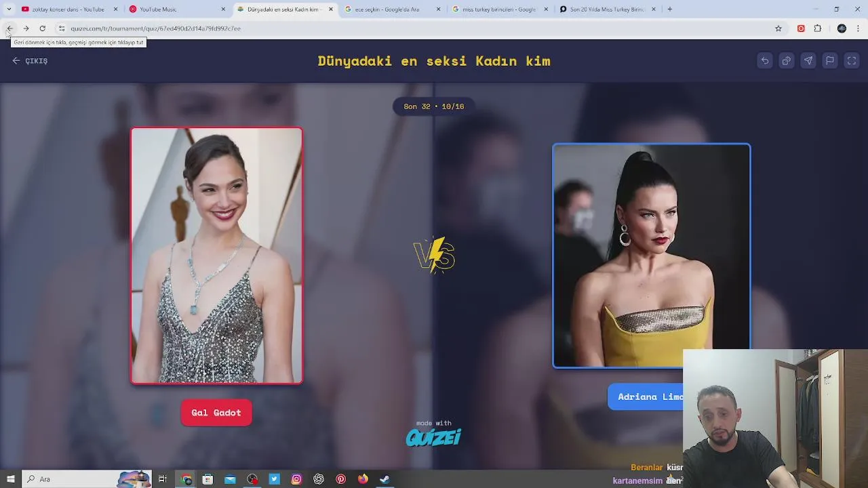The width and height of the screenshot is (868, 488).
Task: Open the Chrome profile avatar
Action: click(x=842, y=28)
